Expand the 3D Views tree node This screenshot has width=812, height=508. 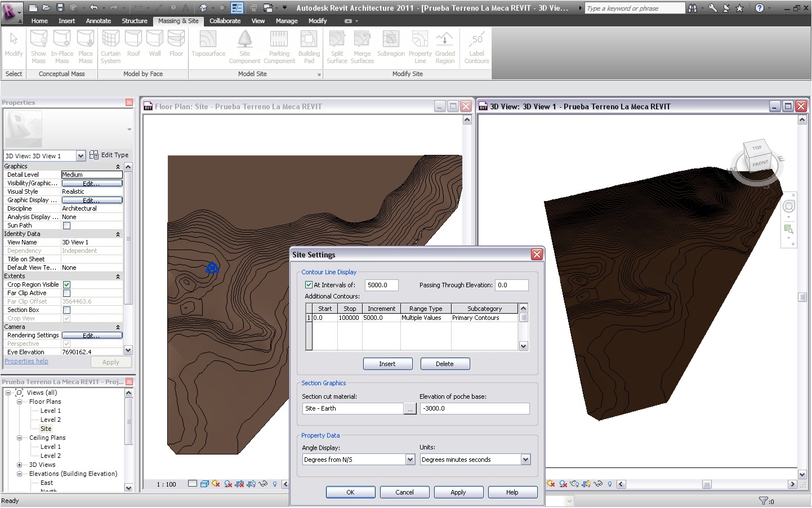[x=19, y=465]
